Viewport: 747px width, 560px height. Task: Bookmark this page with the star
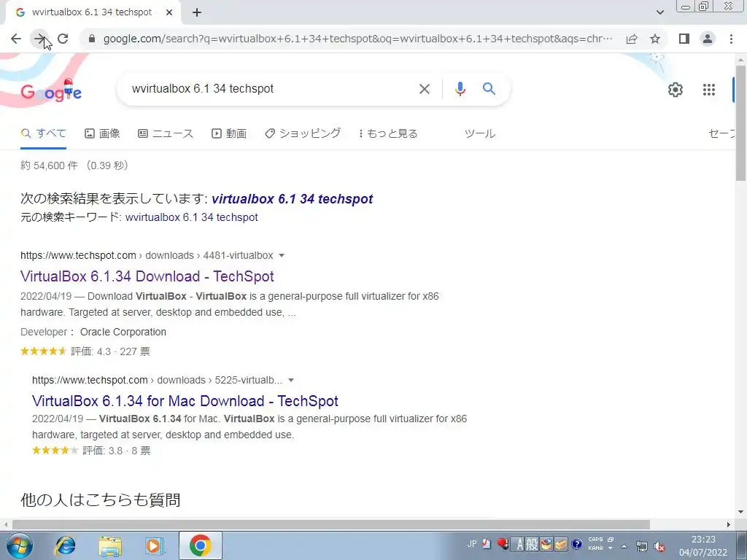coord(656,39)
